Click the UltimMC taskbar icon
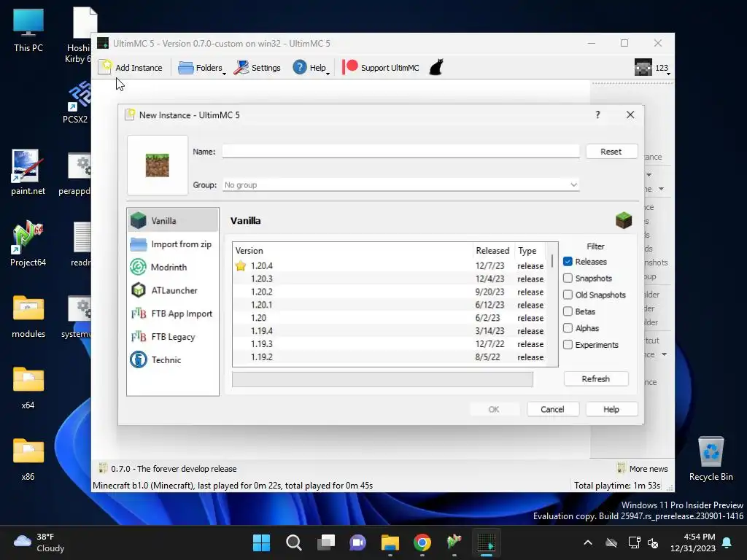747x560 pixels. pos(487,542)
